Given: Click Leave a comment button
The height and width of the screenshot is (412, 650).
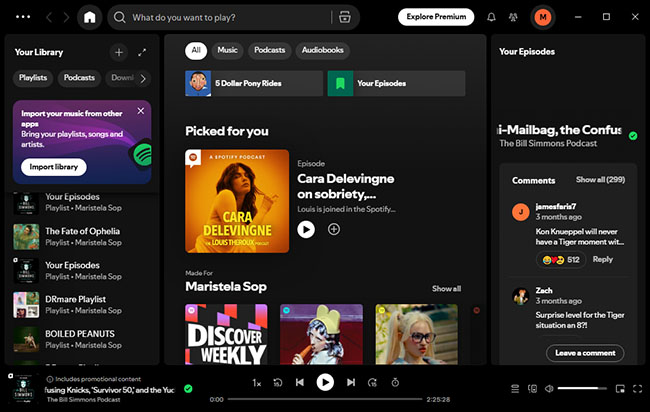Looking at the screenshot, I should (585, 353).
